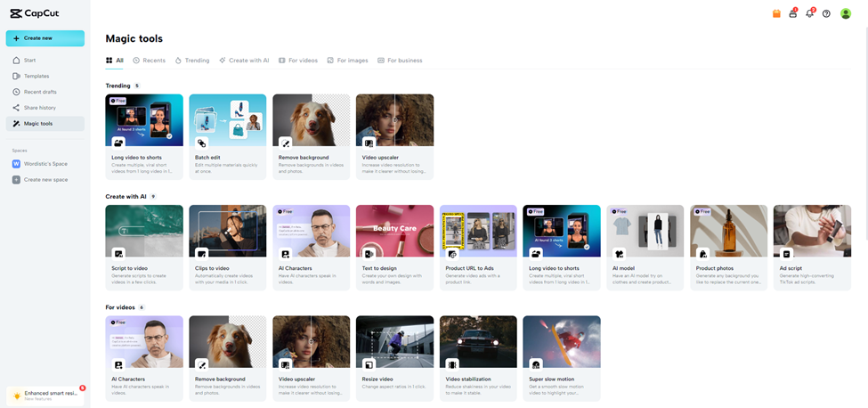Click the Templates icon in sidebar
Image resolution: width=868 pixels, height=408 pixels.
(16, 76)
